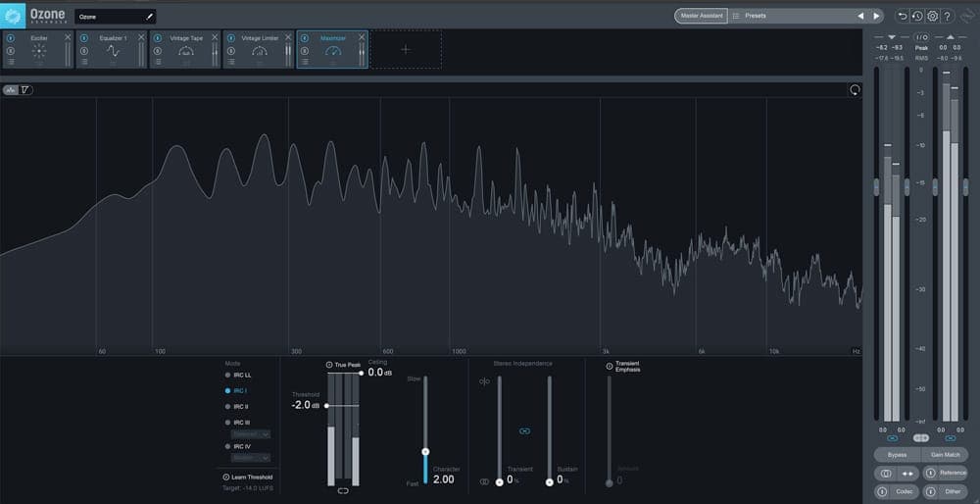980x504 pixels.
Task: Open Vintage Limiter module presets list icon
Action: [230, 62]
